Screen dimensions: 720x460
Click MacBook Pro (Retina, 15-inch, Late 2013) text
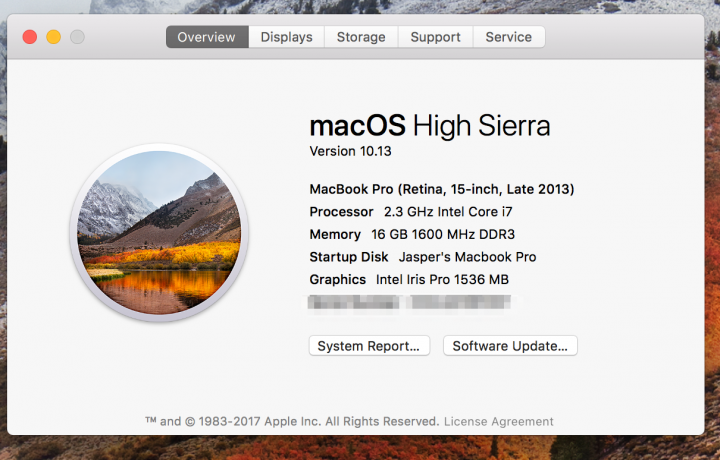pos(442,189)
